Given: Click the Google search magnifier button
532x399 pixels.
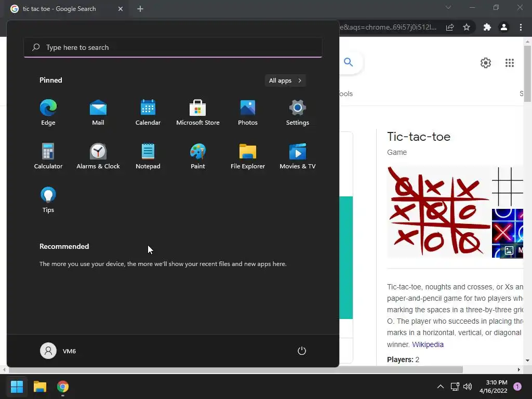Looking at the screenshot, I should point(349,62).
